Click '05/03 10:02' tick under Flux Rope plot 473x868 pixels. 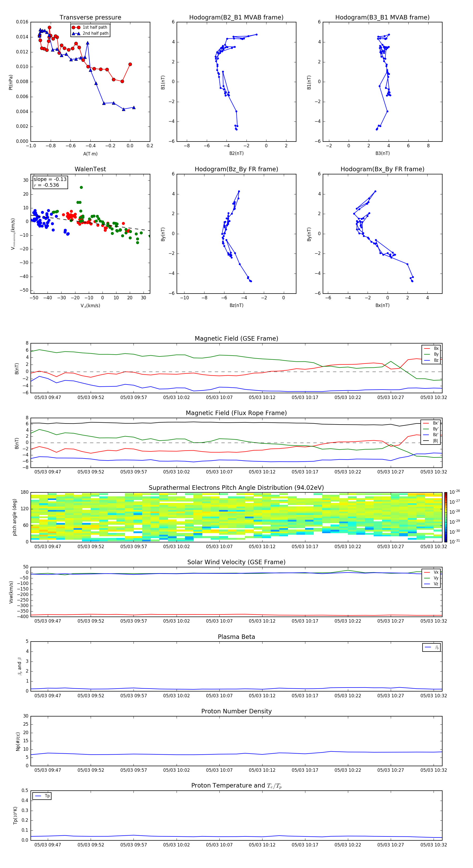tap(176, 472)
